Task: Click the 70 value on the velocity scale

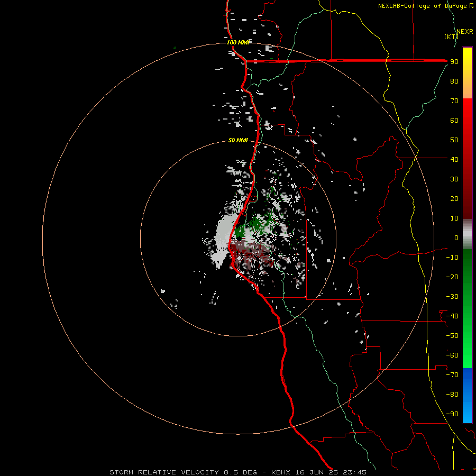Action: 454,101
